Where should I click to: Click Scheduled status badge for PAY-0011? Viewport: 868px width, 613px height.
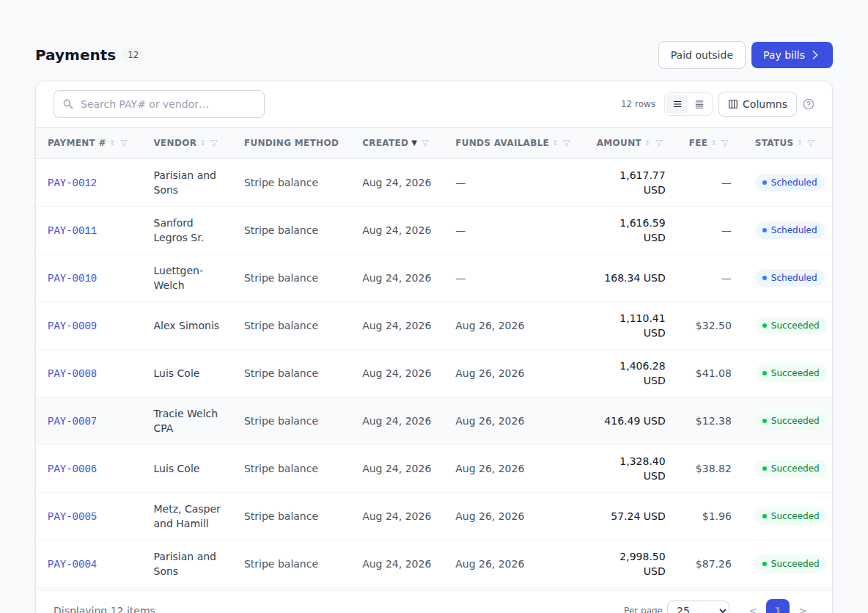790,230
